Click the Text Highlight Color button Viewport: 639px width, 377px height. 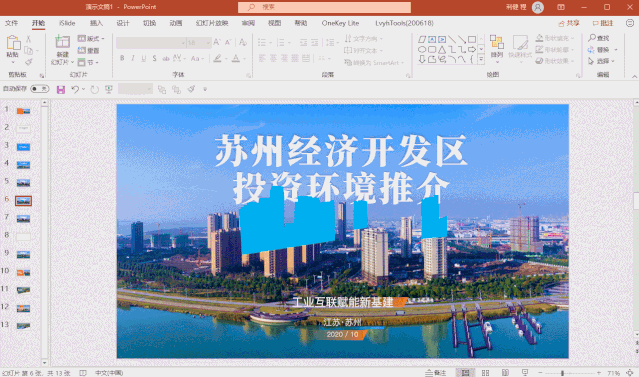click(217, 59)
